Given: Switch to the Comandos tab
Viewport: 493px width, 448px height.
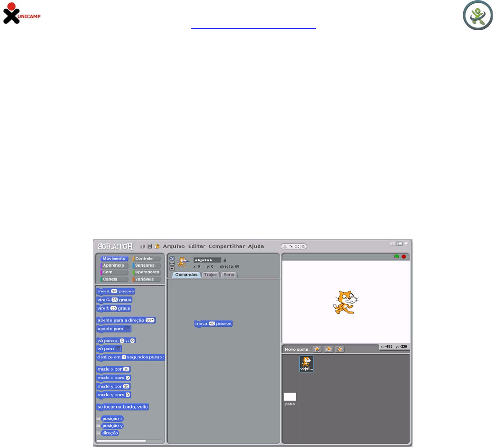Looking at the screenshot, I should (x=186, y=275).
